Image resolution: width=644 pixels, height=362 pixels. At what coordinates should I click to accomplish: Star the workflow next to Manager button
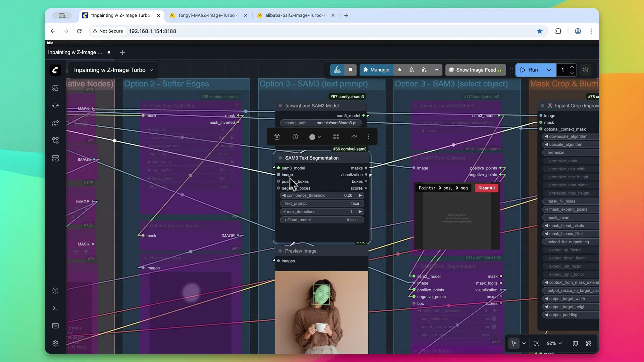coord(399,70)
